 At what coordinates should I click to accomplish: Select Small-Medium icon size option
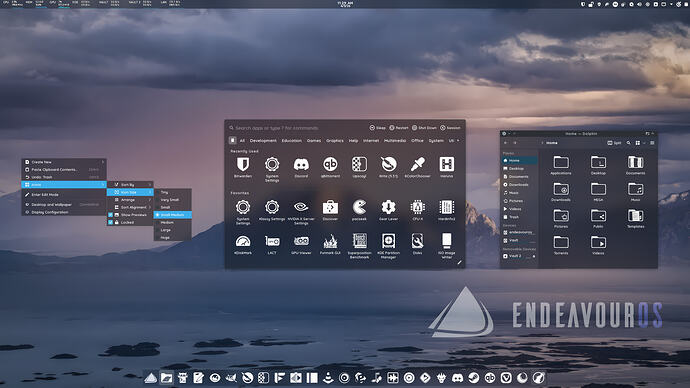tap(172, 215)
